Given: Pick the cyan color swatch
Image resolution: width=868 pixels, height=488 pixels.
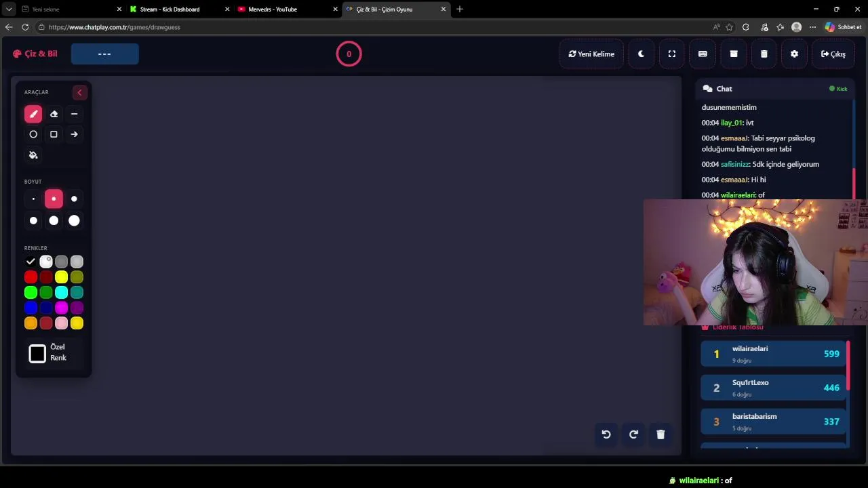Looking at the screenshot, I should click(62, 293).
